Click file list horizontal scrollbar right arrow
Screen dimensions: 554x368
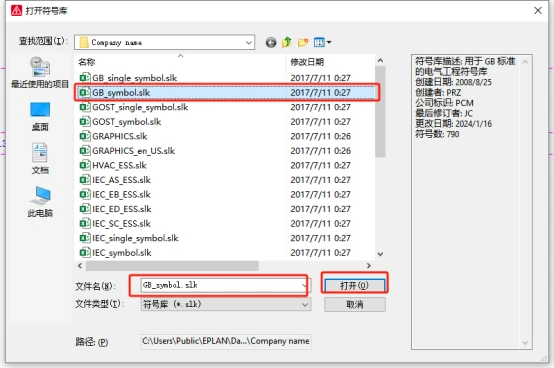pyautogui.click(x=369, y=266)
